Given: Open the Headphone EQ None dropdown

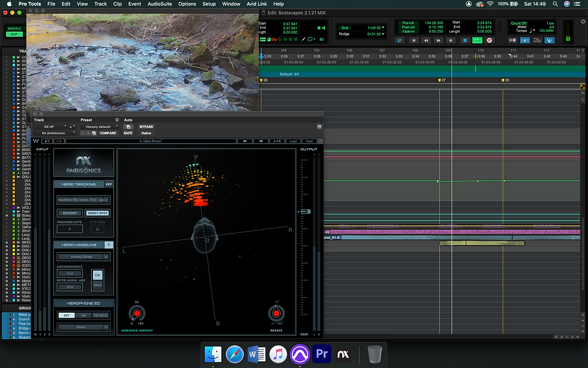Looking at the screenshot, I should click(x=83, y=327).
